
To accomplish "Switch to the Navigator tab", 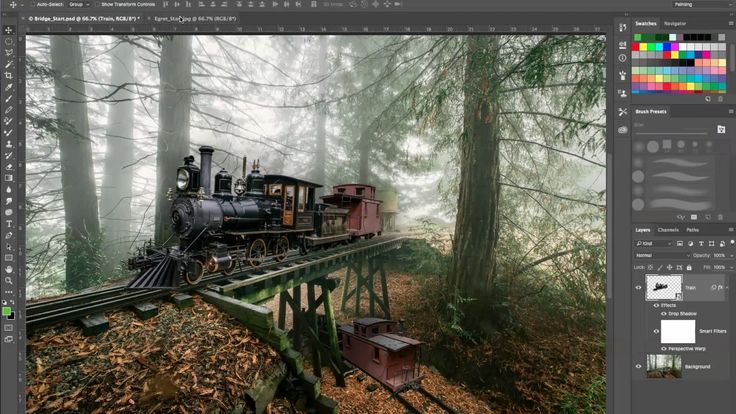I will click(x=675, y=23).
